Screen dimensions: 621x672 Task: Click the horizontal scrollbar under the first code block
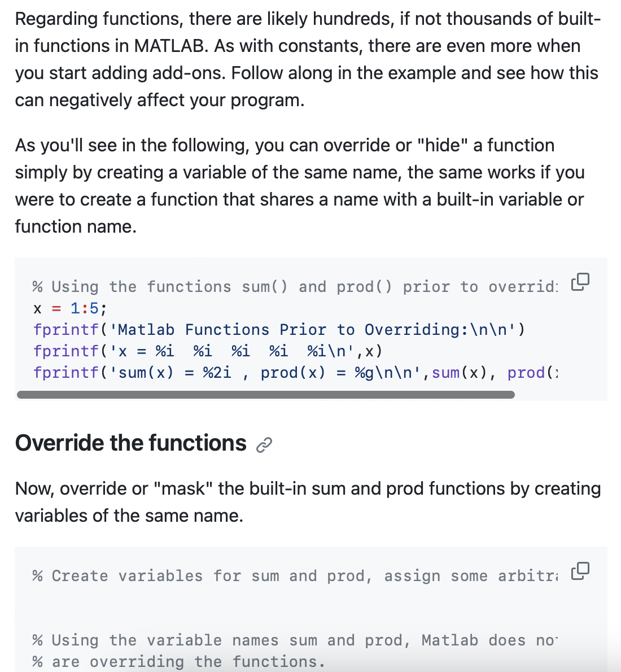[265, 394]
